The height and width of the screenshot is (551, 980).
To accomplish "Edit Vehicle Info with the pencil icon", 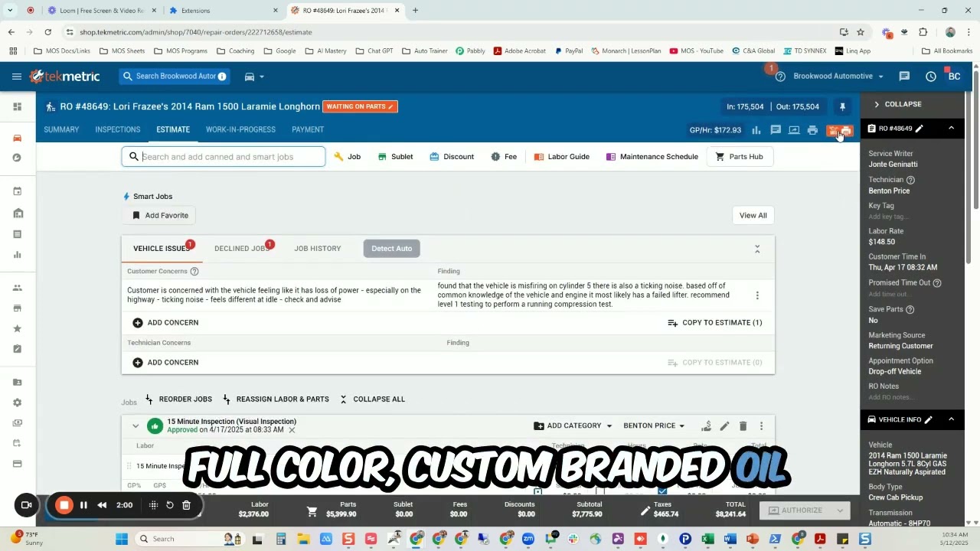I will pos(929,420).
